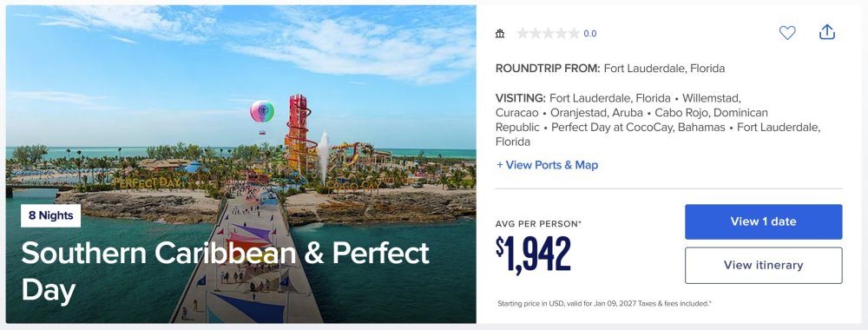Open the 0.0 rating score link

click(x=590, y=34)
